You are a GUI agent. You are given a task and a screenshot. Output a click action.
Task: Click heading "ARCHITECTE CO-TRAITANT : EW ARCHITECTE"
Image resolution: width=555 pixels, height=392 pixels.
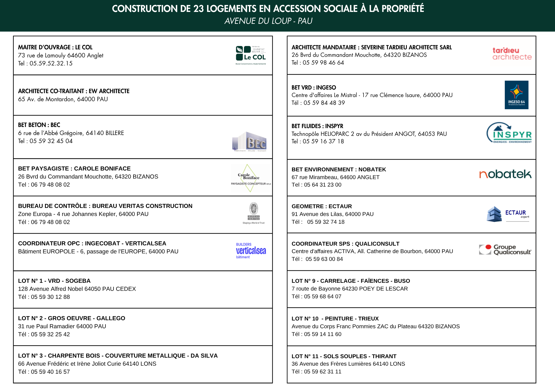pos(74,91)
